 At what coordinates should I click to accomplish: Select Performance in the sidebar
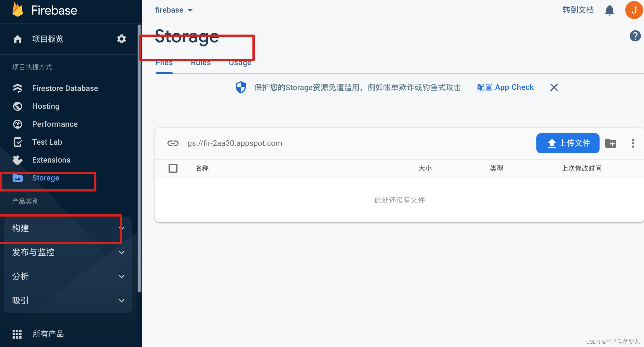pos(55,124)
